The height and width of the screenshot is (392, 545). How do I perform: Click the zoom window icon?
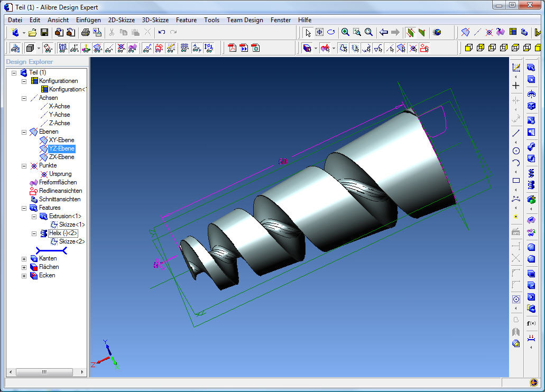[x=357, y=32]
